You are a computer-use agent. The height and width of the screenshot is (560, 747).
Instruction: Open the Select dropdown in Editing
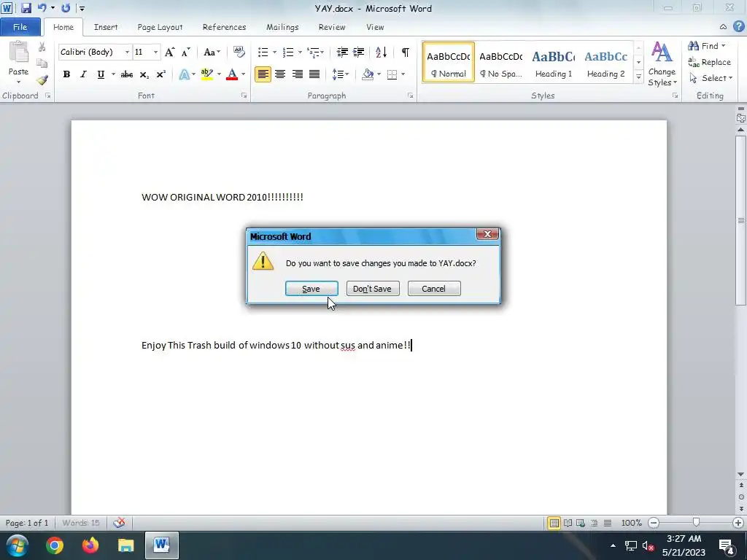click(711, 78)
